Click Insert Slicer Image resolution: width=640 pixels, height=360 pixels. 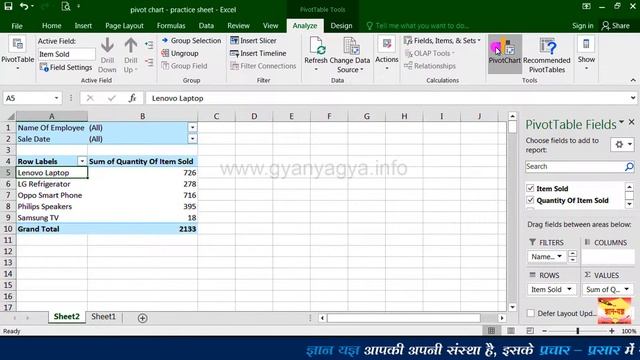(x=253, y=40)
